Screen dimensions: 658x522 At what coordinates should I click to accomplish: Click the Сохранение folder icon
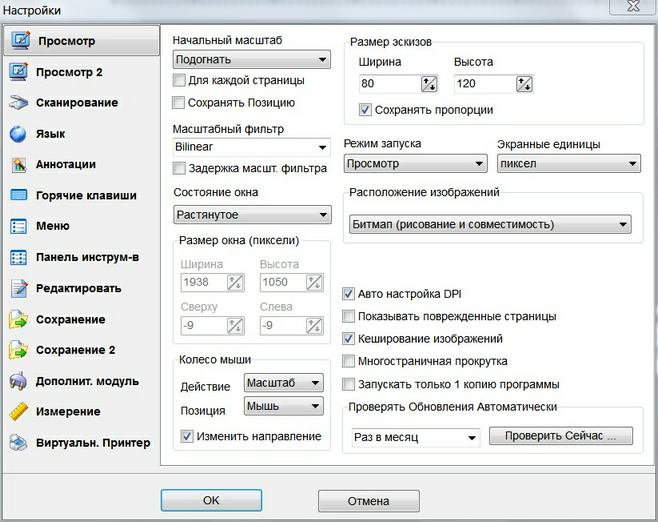tap(18, 319)
